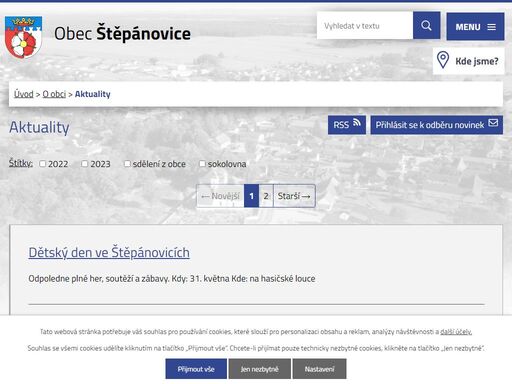Go to O obci breadcrumb link

(x=54, y=94)
